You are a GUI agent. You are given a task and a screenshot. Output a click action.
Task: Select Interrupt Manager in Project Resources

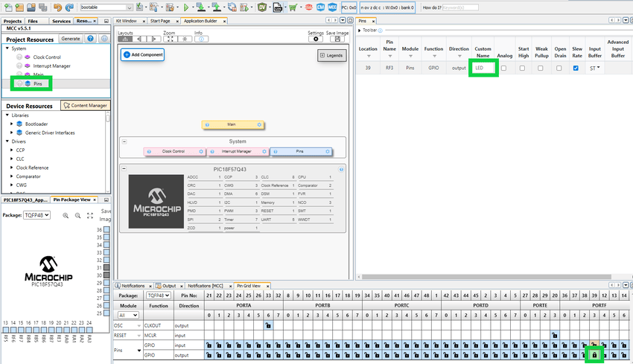pos(51,66)
